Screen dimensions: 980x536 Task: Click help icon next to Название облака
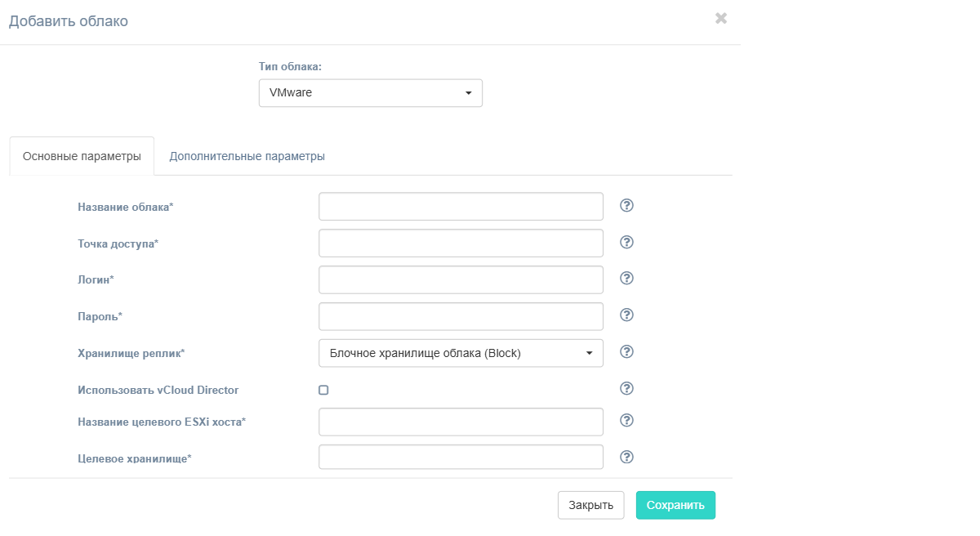626,205
